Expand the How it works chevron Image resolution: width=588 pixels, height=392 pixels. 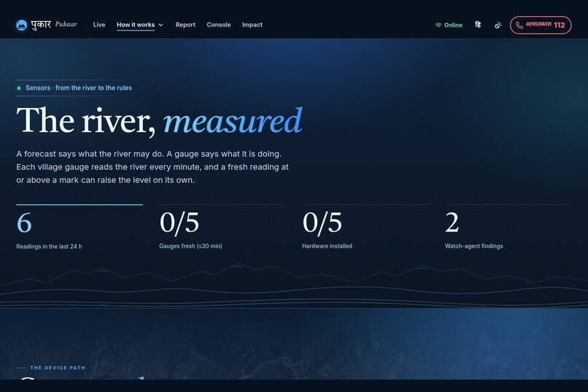point(161,25)
